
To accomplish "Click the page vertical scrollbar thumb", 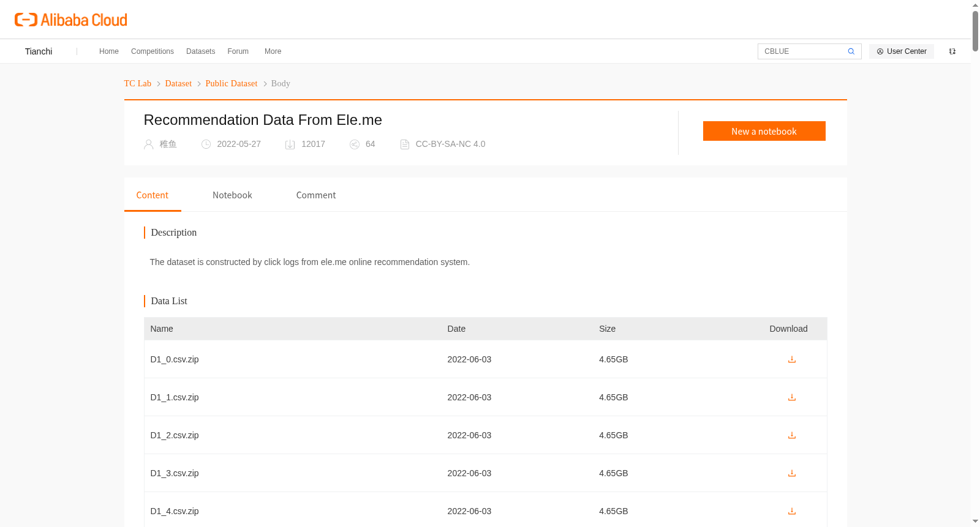I will tap(975, 31).
